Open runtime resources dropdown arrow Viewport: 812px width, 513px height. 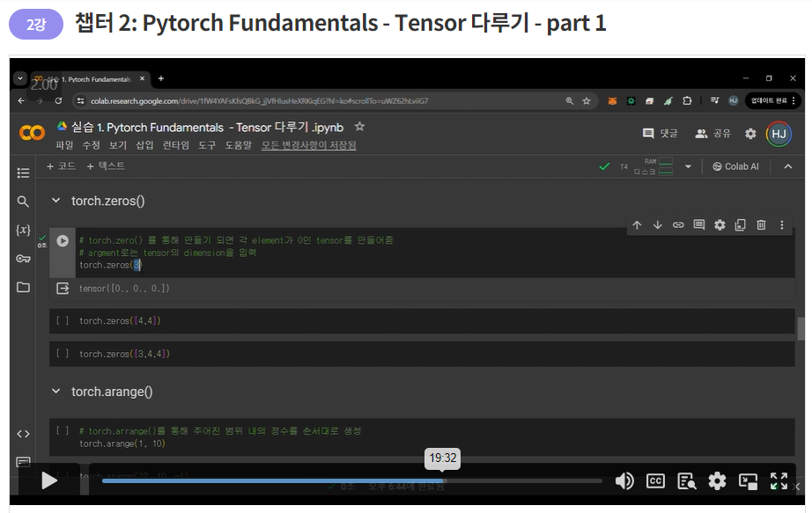click(x=688, y=166)
